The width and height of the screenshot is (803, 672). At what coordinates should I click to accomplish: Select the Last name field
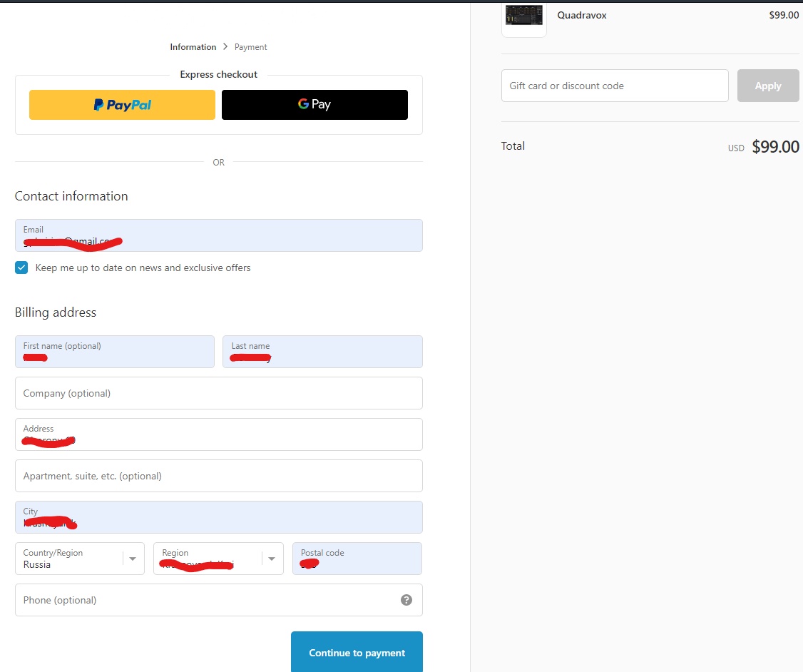click(322, 352)
